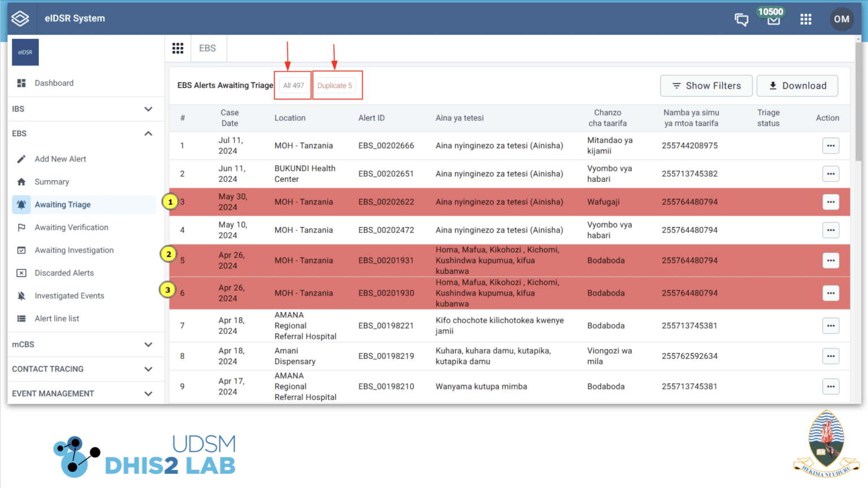Open Discarded Alerts using its icon
Image resolution: width=868 pixels, height=488 pixels.
[21, 273]
